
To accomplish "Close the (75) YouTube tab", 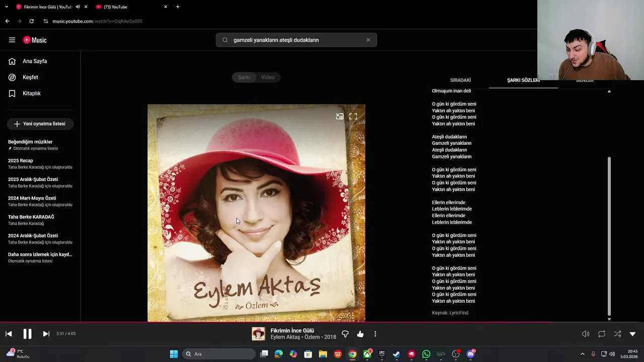I will 166,7.
